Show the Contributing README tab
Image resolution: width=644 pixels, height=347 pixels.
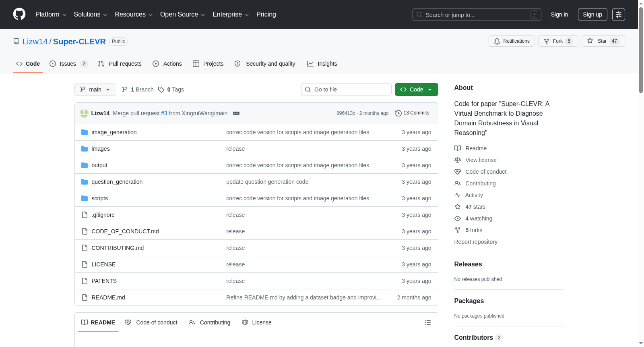pos(210,322)
